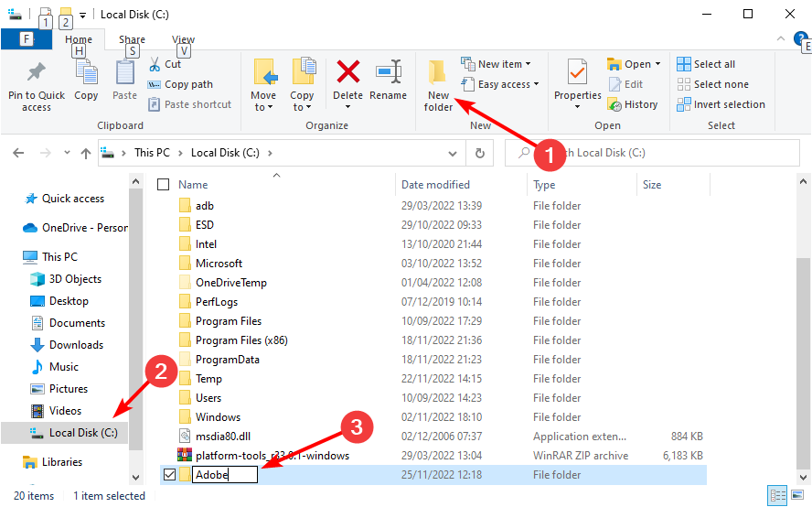Click the Copy ribbon icon
This screenshot has width=812, height=507.
[x=86, y=72]
